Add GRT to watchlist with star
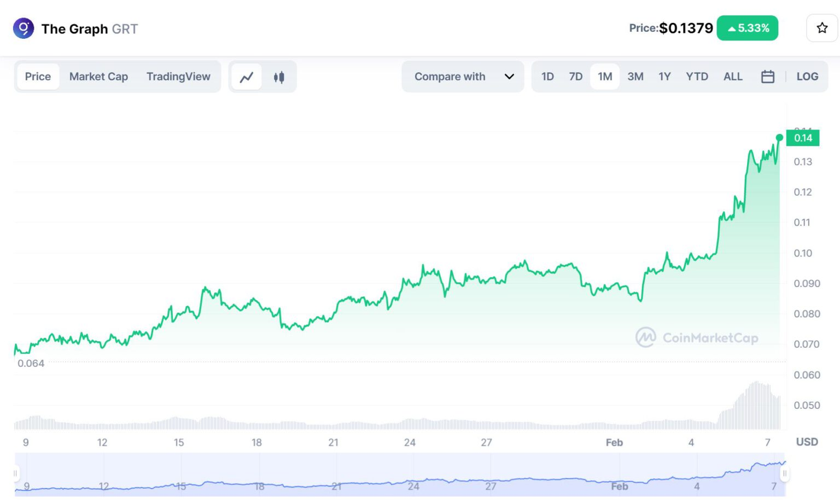This screenshot has width=840, height=504. click(821, 28)
